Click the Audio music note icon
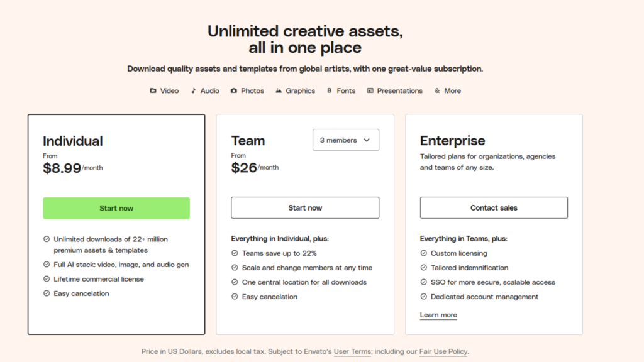Viewport: 644px width, 362px height. click(x=194, y=90)
